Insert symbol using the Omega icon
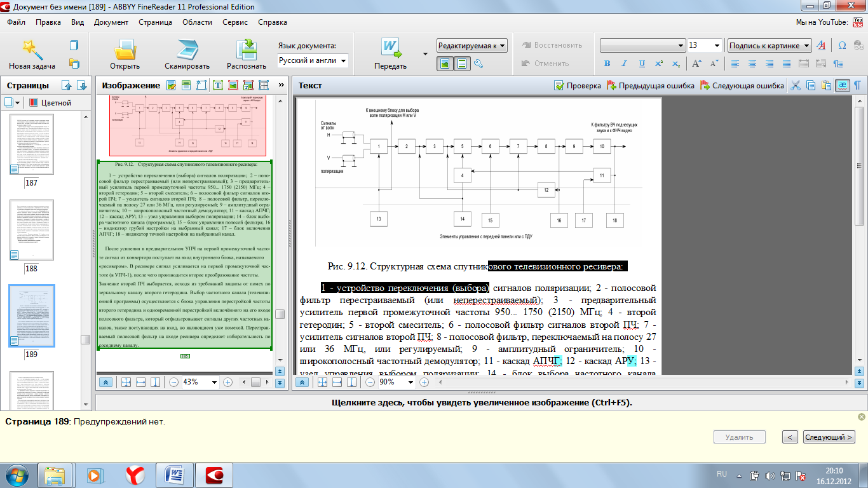Viewport: 868px width, 488px height. [842, 46]
